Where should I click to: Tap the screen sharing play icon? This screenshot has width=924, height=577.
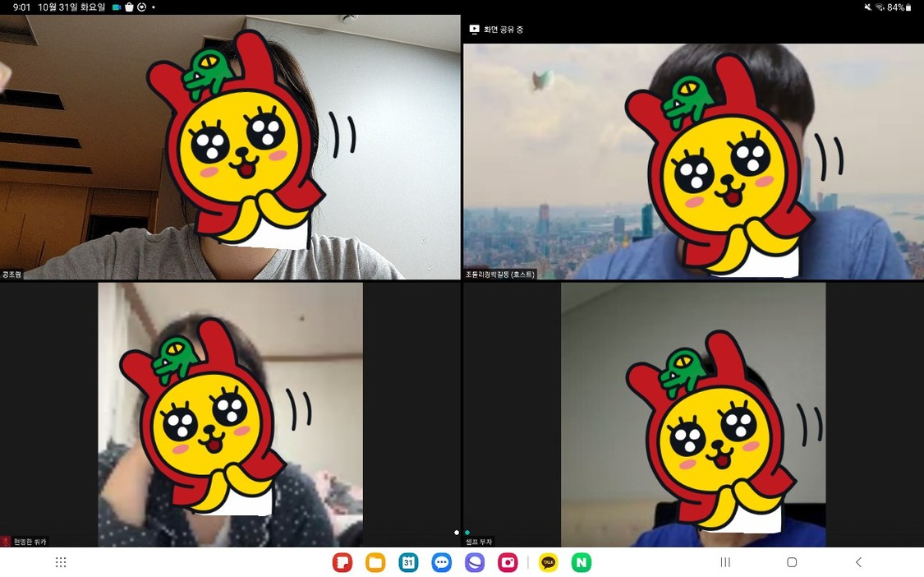pos(474,30)
